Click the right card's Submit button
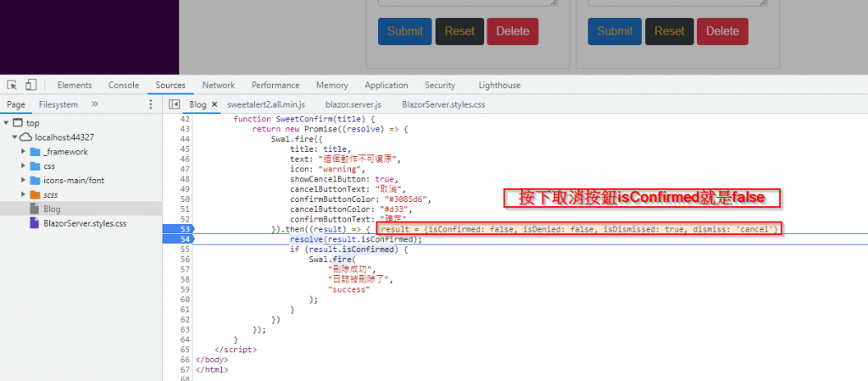Image resolution: width=868 pixels, height=381 pixels. click(615, 31)
